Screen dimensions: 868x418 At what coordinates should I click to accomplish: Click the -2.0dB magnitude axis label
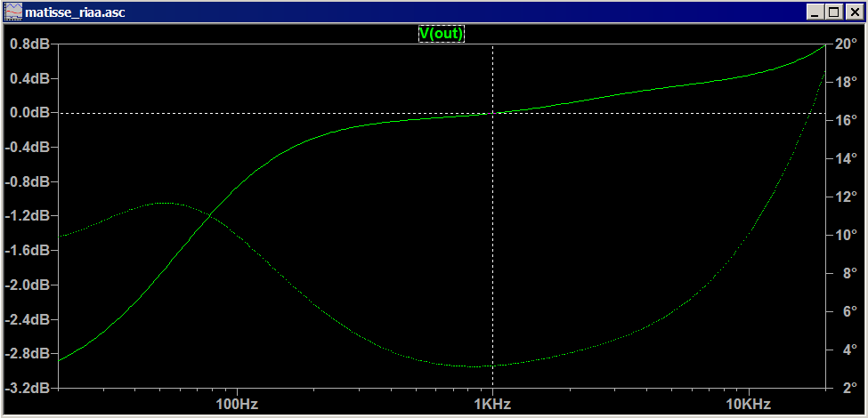(x=27, y=285)
